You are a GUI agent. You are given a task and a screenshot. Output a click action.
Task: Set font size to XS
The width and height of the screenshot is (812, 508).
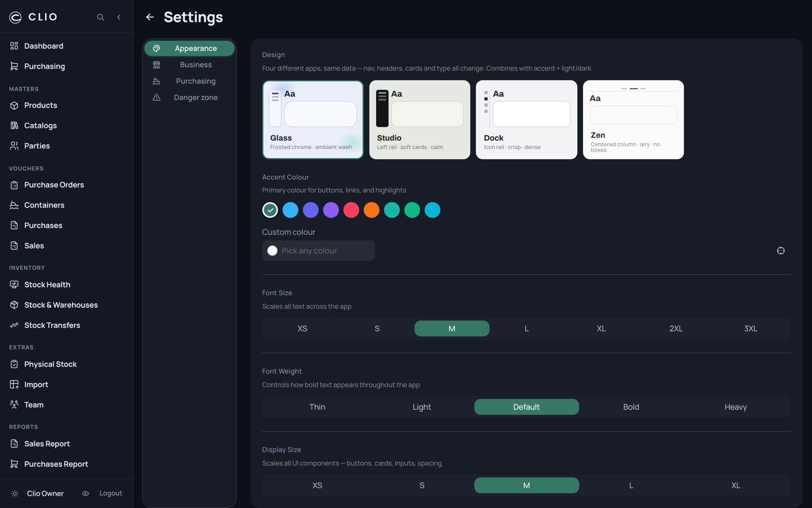(302, 329)
